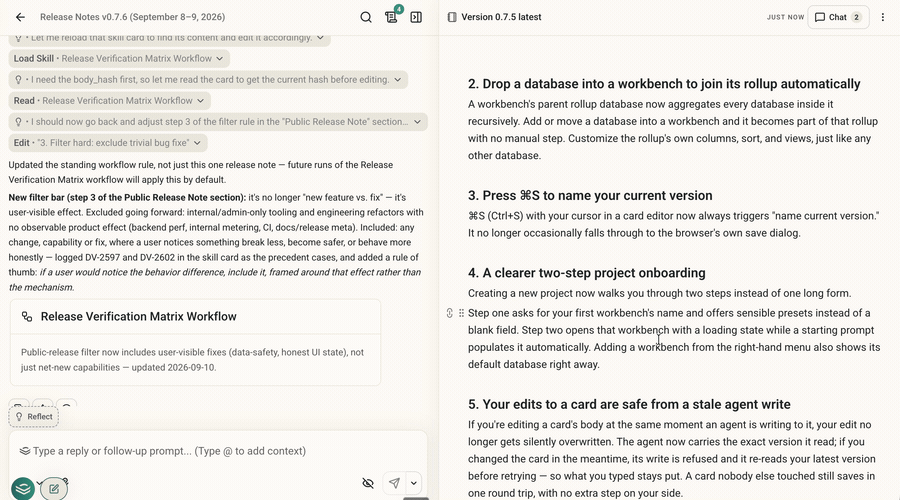Click the green stacked layers circle button
This screenshot has width=900, height=500.
tap(23, 489)
